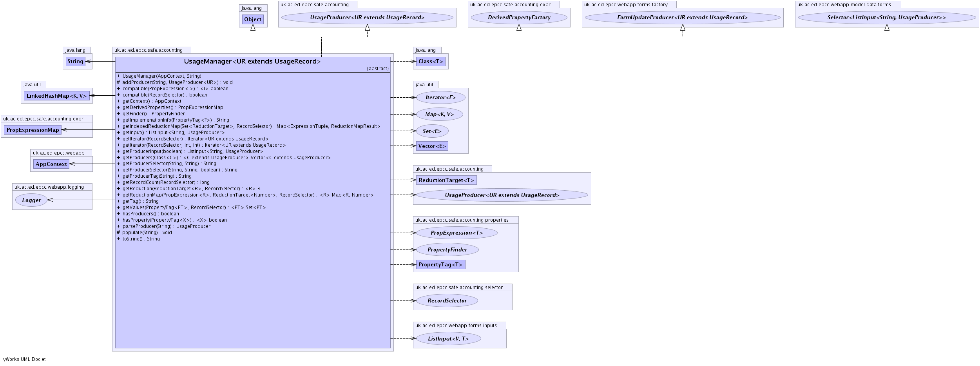Select the PropertyFinder interface node

(x=447, y=249)
